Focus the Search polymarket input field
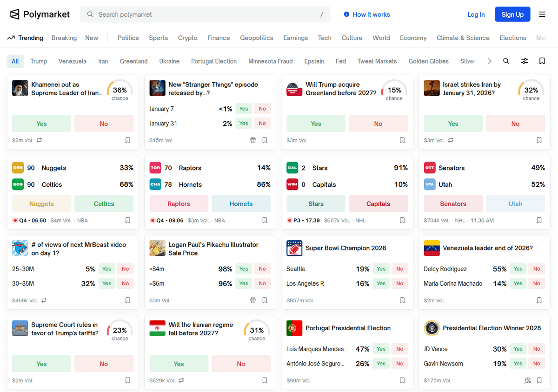This screenshot has width=558, height=392. tap(205, 14)
